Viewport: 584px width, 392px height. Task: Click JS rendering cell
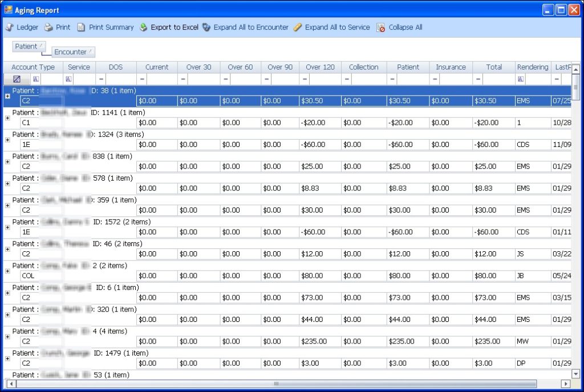(x=533, y=254)
